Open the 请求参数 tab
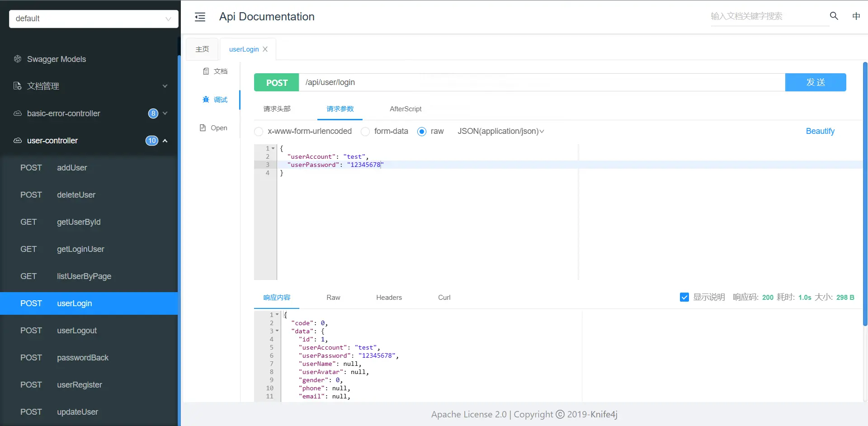The image size is (868, 426). 340,109
